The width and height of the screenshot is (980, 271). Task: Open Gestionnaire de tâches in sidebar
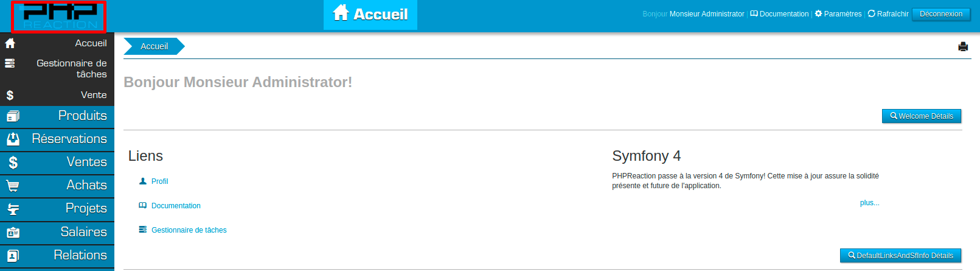71,68
